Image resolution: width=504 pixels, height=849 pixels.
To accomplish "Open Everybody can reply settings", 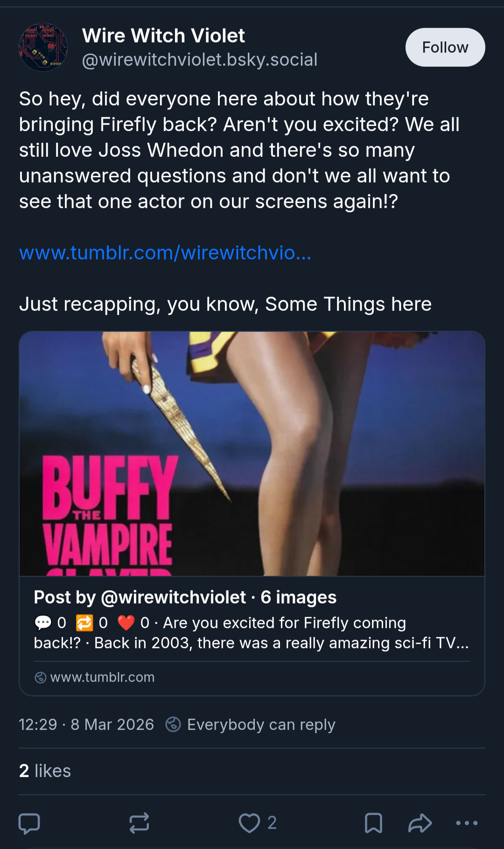I will 261,724.
